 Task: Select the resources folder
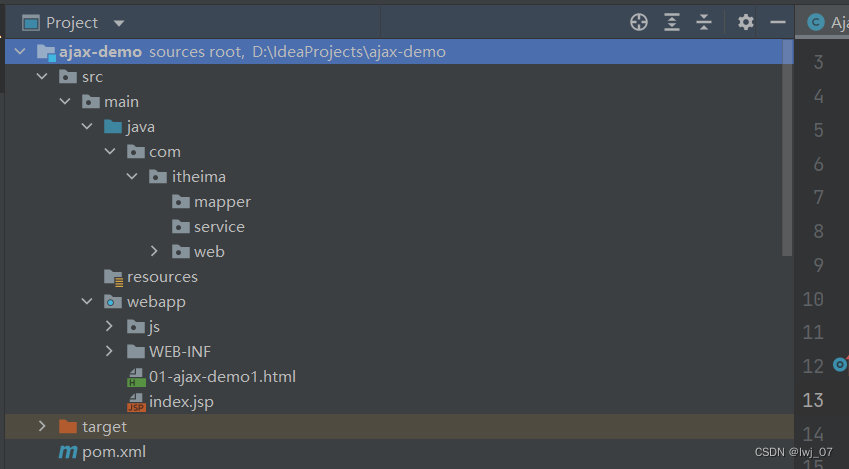(162, 277)
